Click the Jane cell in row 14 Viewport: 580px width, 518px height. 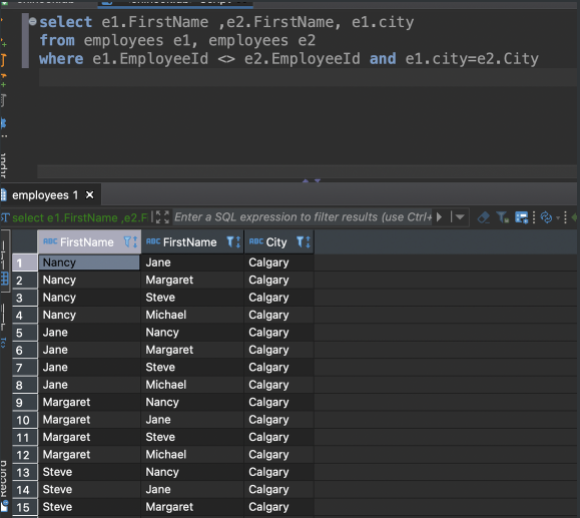pos(192,490)
